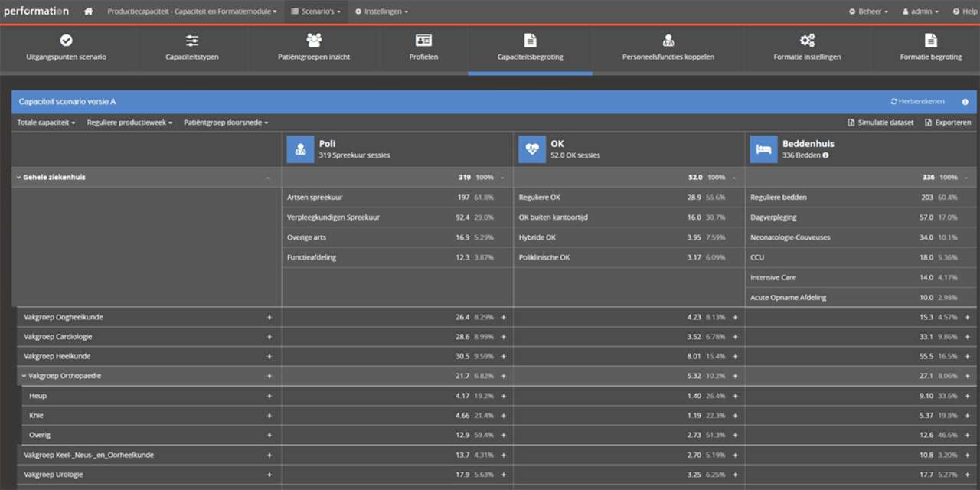Click the info icon beside Herberekenen
The width and height of the screenshot is (980, 490).
click(965, 102)
